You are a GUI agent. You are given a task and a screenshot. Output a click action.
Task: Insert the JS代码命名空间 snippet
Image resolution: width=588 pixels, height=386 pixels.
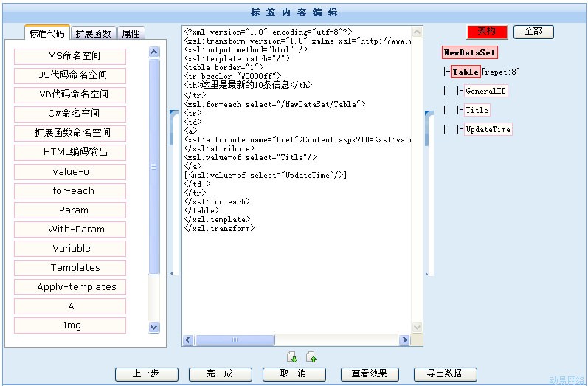(70, 75)
